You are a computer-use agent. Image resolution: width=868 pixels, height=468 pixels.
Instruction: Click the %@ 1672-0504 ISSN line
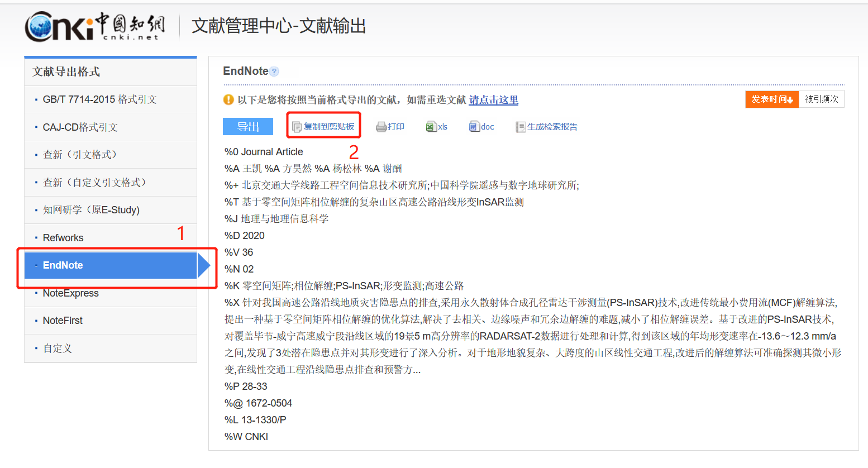coord(258,403)
